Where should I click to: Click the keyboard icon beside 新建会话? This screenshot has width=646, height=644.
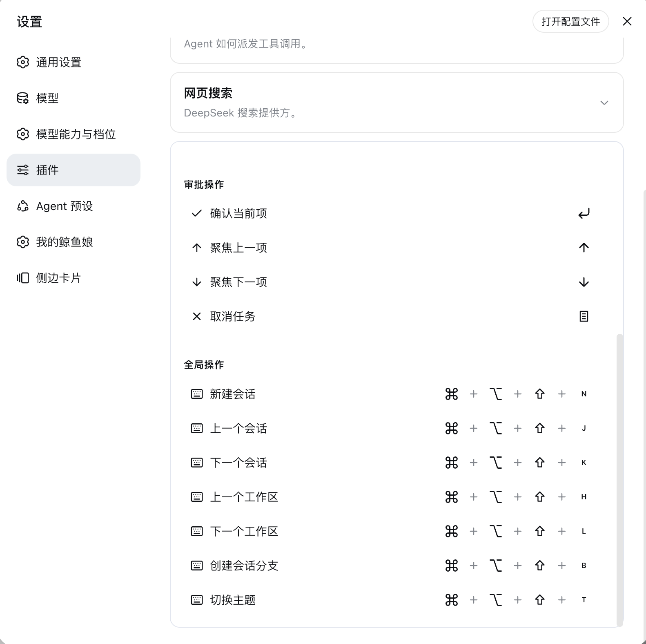[197, 394]
